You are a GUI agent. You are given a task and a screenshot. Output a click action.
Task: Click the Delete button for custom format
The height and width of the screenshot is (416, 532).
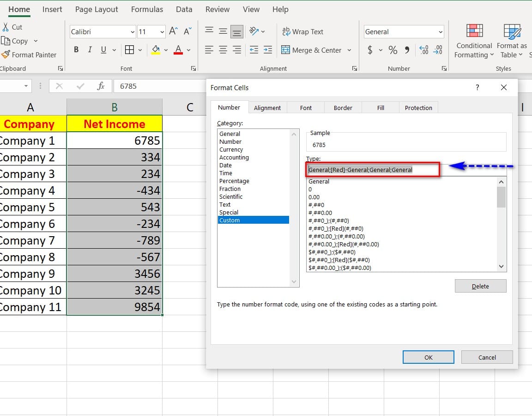[480, 286]
